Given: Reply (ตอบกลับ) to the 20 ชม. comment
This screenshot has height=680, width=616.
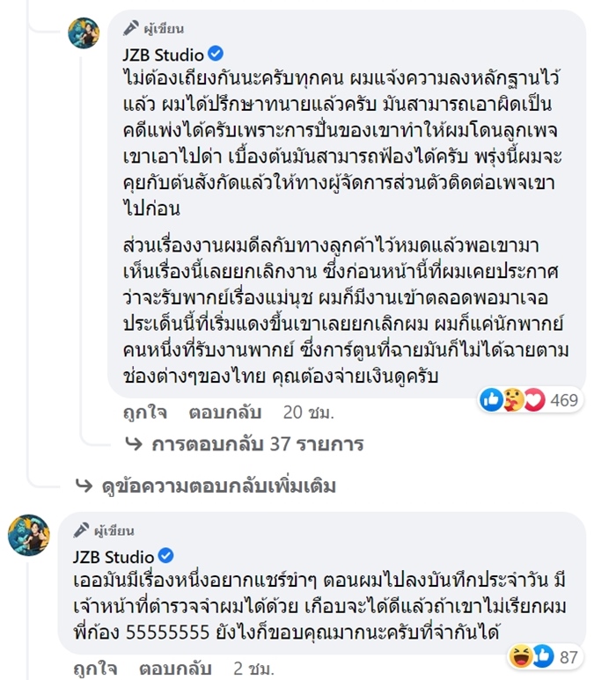Looking at the screenshot, I should point(219,412).
